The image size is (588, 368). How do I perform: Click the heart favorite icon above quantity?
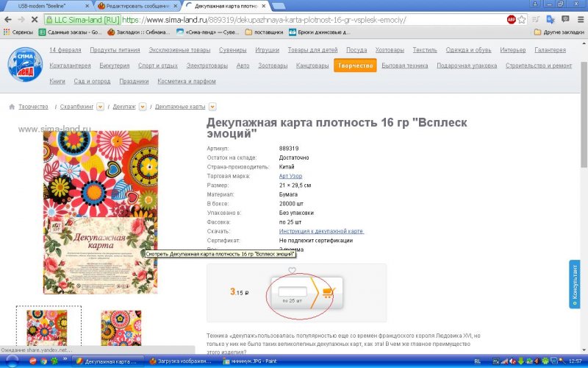coord(292,271)
